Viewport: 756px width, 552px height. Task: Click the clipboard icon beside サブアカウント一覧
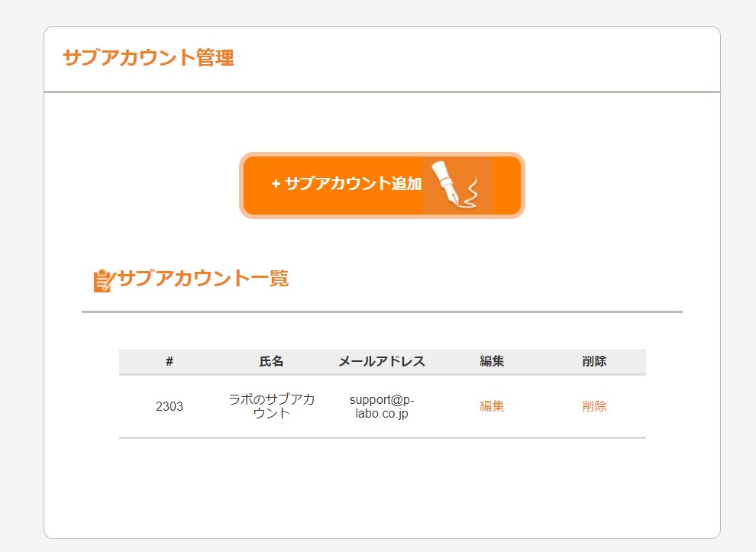103,280
